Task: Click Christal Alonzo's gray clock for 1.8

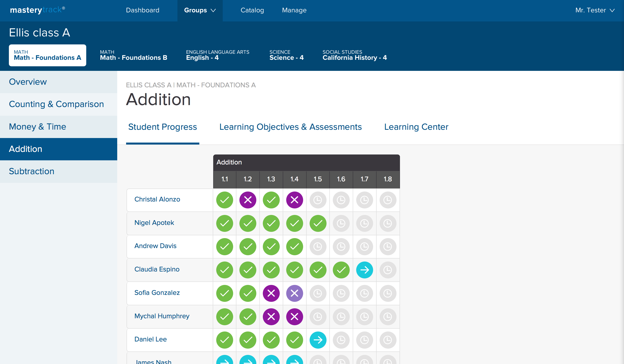Action: 388,200
